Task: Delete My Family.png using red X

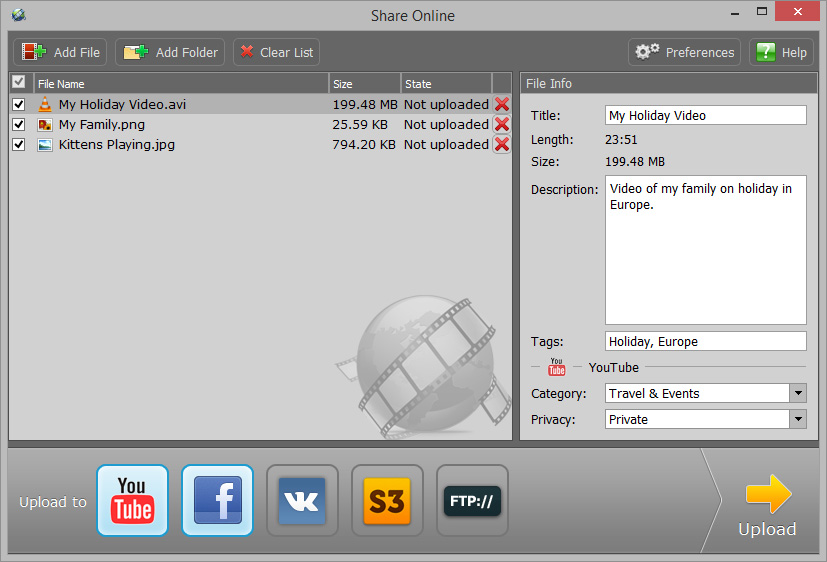Action: click(x=502, y=124)
